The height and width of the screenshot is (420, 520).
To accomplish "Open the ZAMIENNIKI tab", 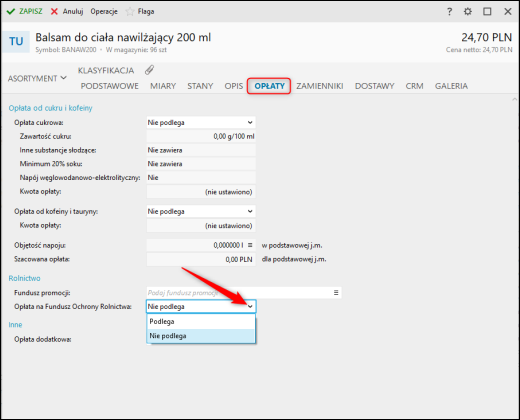I will (x=320, y=86).
